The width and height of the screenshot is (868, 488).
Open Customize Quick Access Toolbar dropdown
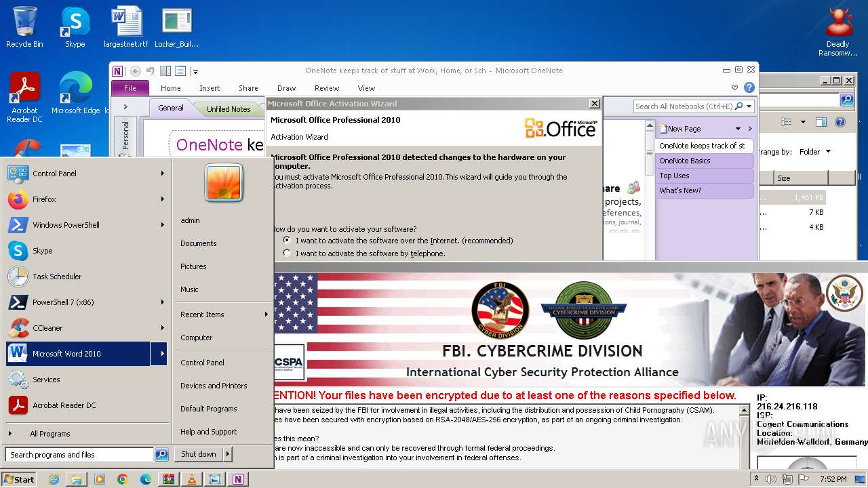[x=195, y=71]
